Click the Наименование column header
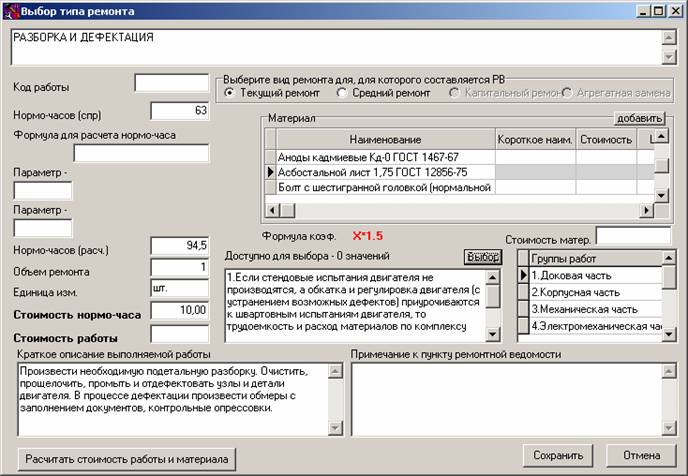The height and width of the screenshot is (476, 688). click(x=386, y=140)
